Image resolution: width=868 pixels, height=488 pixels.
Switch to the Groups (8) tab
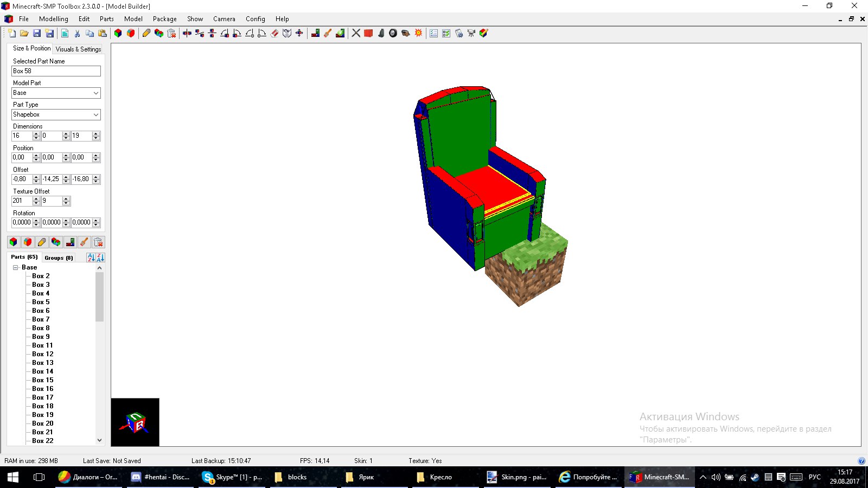tap(59, 258)
